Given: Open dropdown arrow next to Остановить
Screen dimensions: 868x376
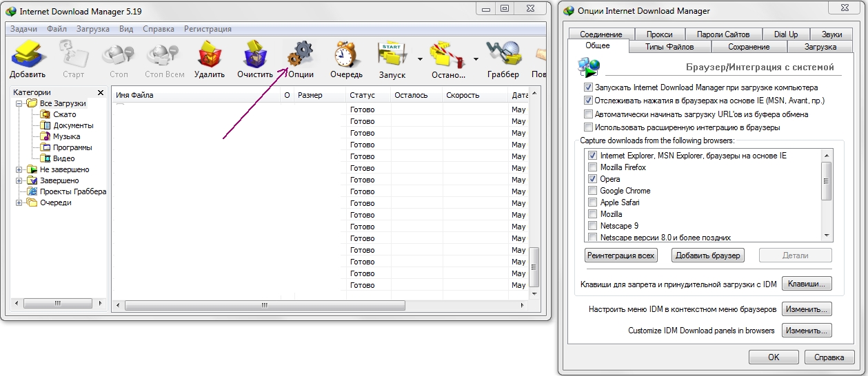Looking at the screenshot, I should [476, 59].
